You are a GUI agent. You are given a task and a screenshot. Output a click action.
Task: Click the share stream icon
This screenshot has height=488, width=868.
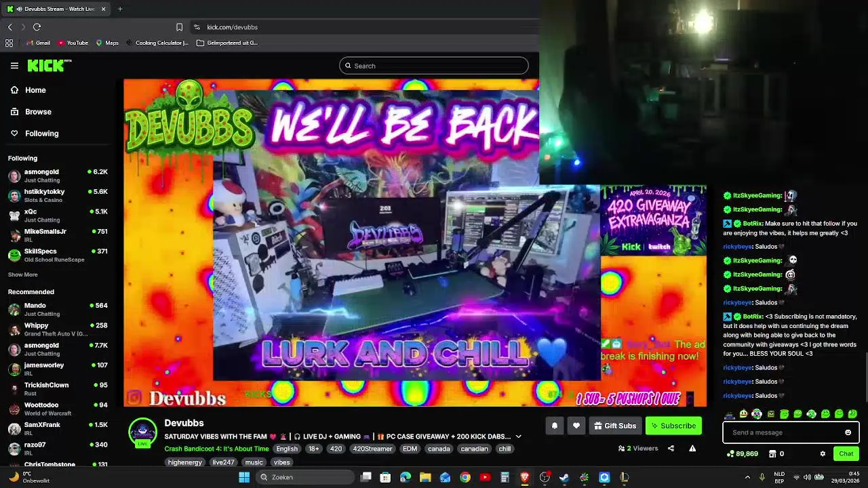[x=671, y=448]
